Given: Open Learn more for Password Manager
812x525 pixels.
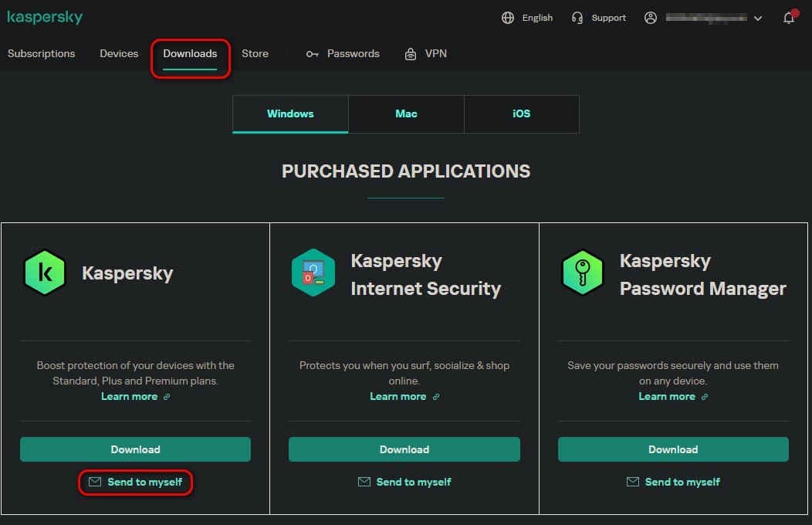Looking at the screenshot, I should (667, 397).
